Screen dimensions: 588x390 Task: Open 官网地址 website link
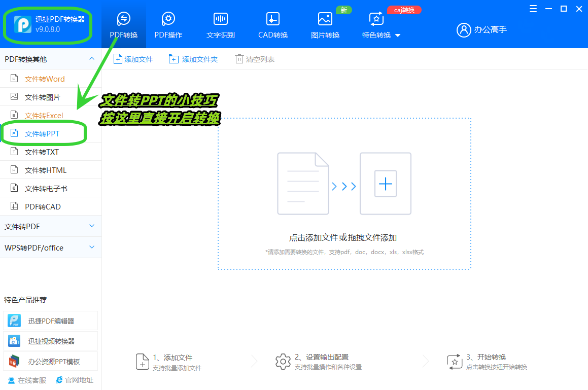74,380
